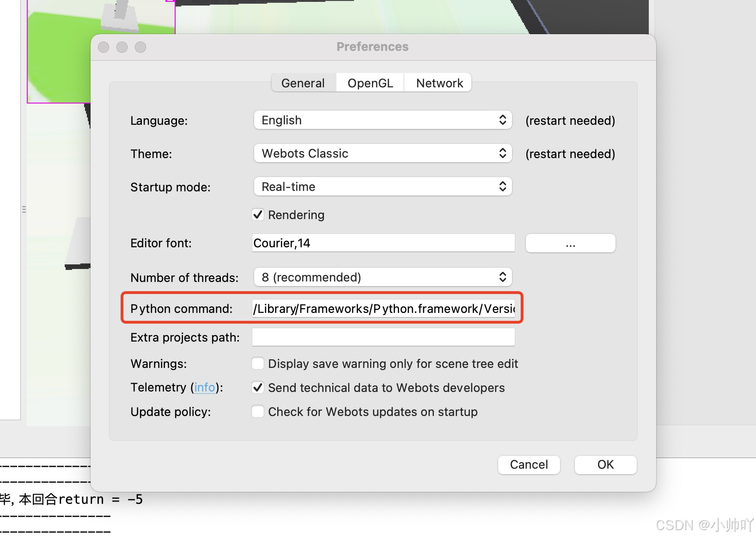Click the Cancel button
The image size is (756, 538).
(x=529, y=465)
